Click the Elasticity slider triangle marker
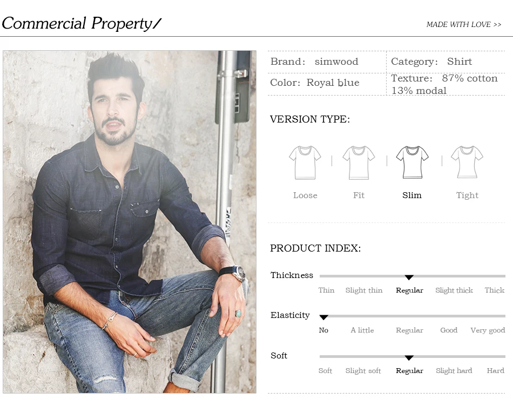This screenshot has height=420, width=513. [323, 317]
